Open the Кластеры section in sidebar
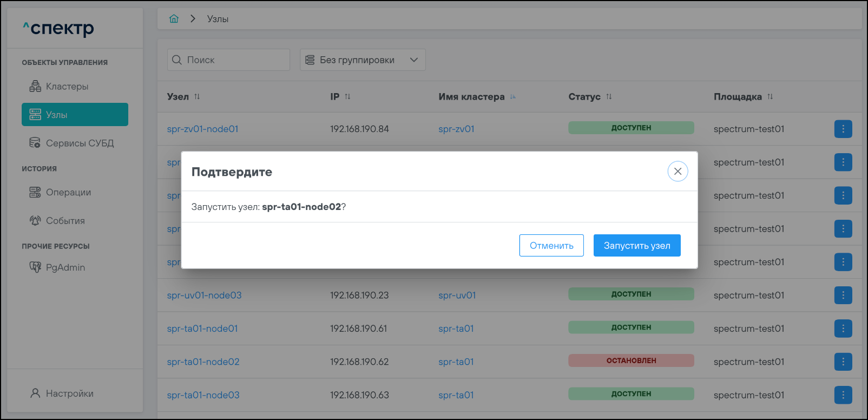 pos(67,87)
